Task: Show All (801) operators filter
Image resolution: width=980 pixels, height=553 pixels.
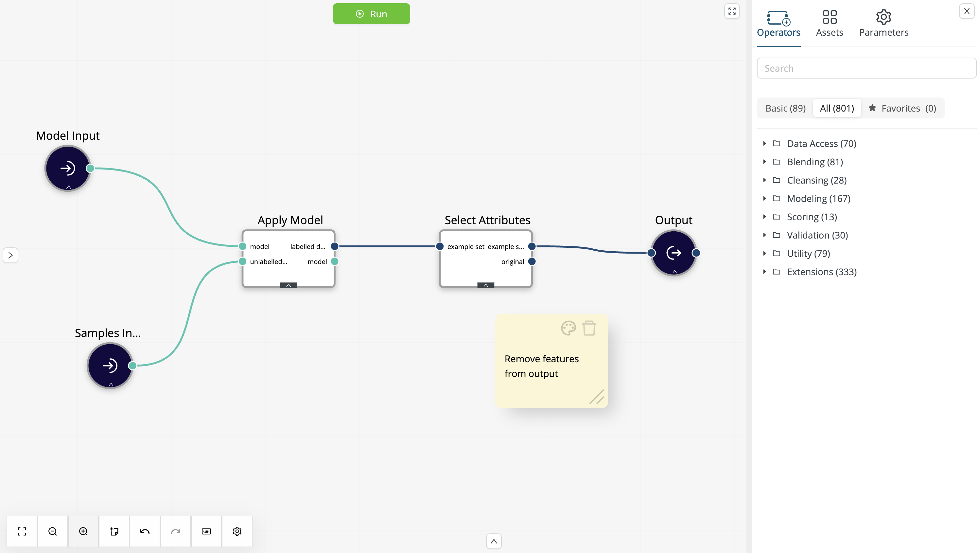Action: click(x=837, y=108)
